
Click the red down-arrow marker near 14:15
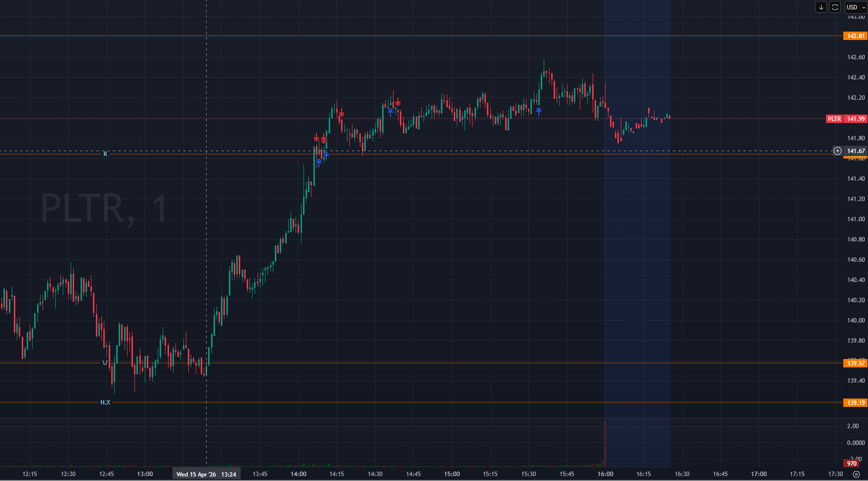(x=341, y=113)
